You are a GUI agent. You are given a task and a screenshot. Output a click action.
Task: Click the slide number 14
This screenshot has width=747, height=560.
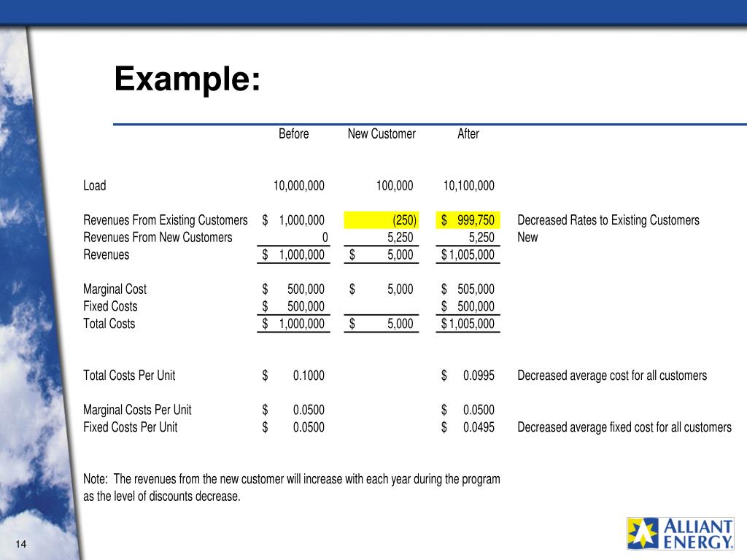(x=21, y=544)
